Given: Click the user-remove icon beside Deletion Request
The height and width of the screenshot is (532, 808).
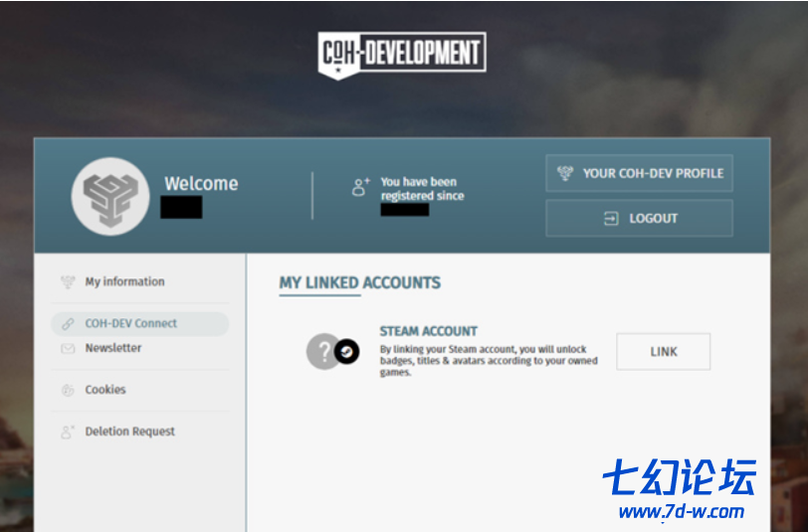Looking at the screenshot, I should pyautogui.click(x=68, y=432).
